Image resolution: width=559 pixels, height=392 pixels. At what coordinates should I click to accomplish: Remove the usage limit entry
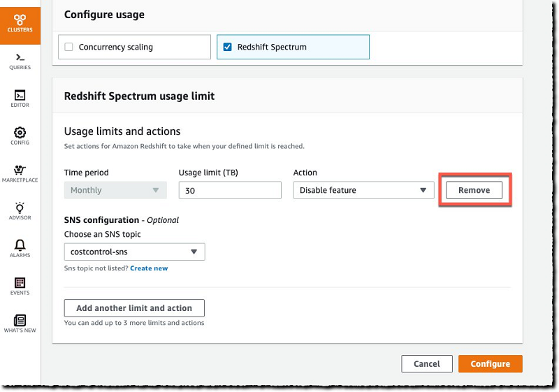474,190
